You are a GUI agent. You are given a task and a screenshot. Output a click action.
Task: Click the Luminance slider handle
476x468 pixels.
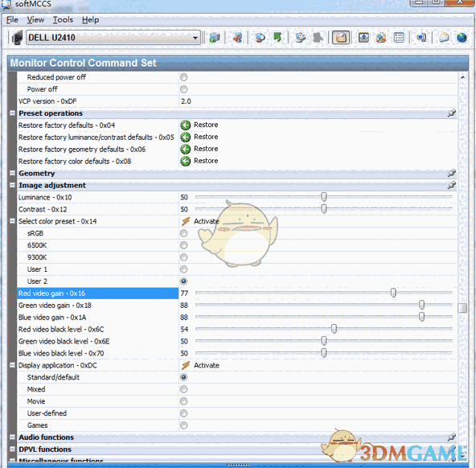pyautogui.click(x=324, y=197)
